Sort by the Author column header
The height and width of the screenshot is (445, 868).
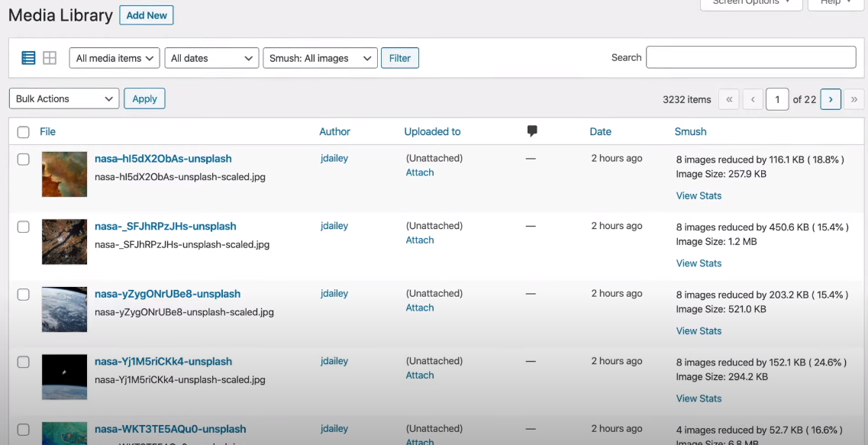334,131
